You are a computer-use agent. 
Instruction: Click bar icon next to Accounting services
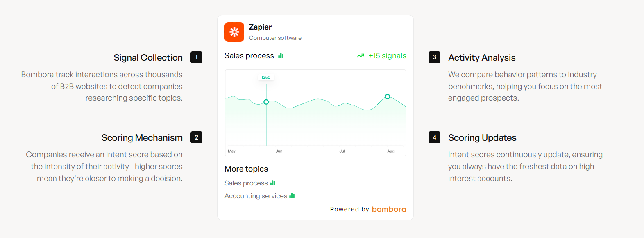click(292, 196)
